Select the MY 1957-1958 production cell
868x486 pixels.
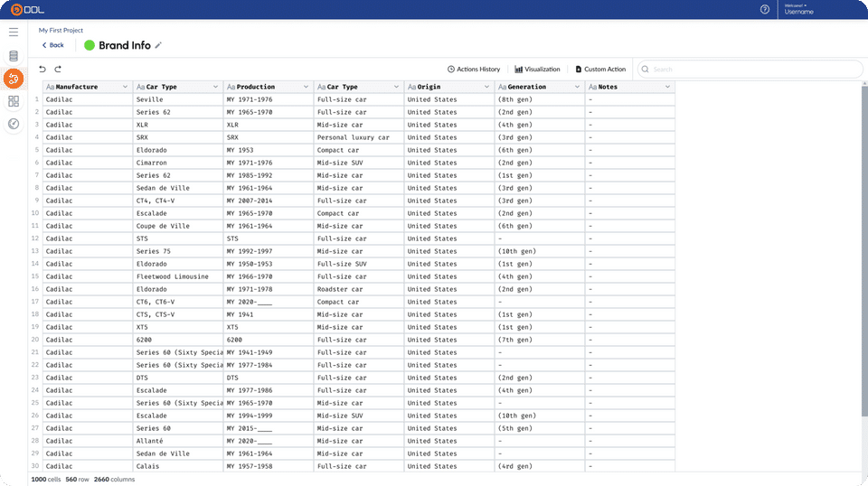pyautogui.click(x=269, y=466)
